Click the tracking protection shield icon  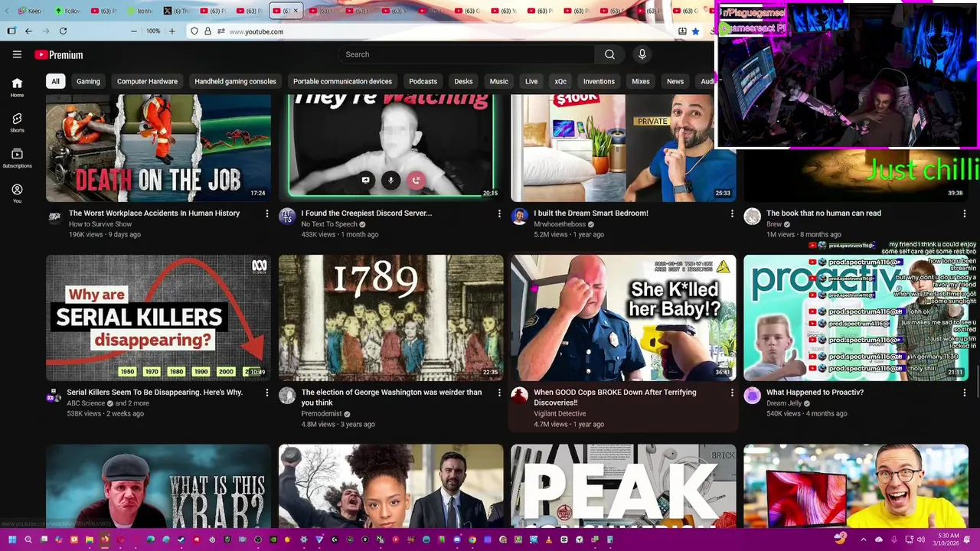tap(194, 31)
